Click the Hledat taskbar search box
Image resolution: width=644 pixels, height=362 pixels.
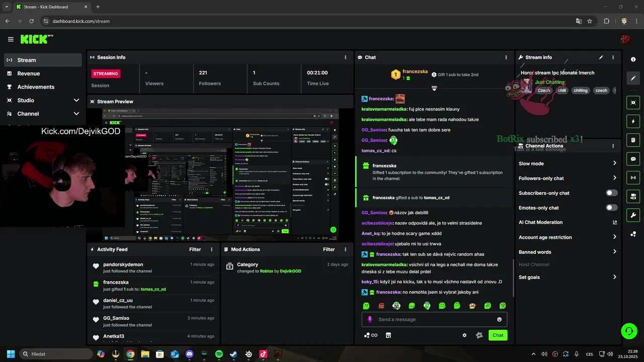pyautogui.click(x=55, y=354)
